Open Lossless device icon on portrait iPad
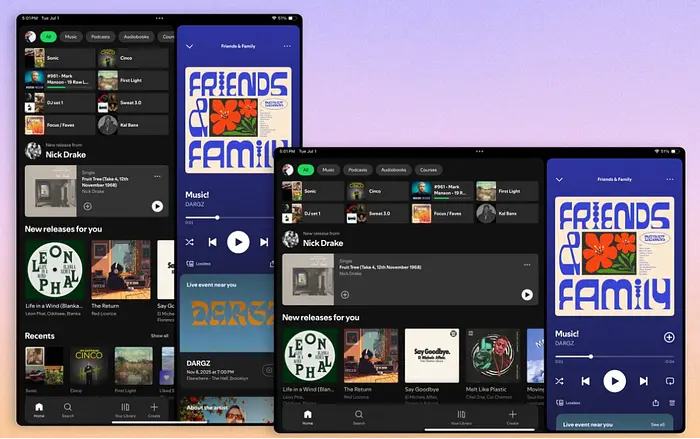The image size is (700, 439). [190, 263]
